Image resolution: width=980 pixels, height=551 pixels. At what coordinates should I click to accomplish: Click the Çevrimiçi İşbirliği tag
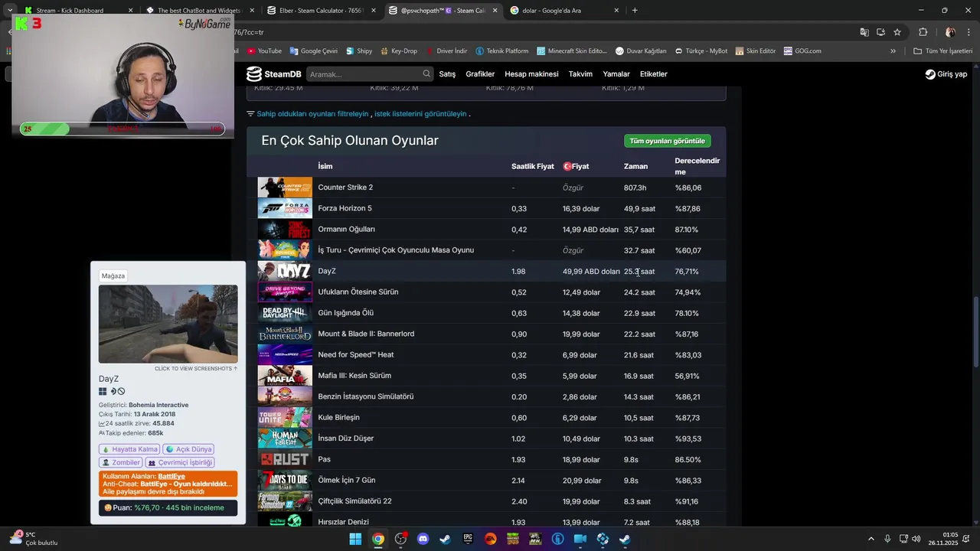pos(180,462)
